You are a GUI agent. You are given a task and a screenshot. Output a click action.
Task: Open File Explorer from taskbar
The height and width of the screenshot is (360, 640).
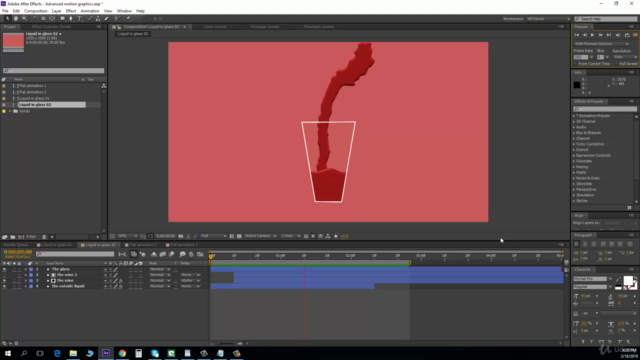tap(73, 353)
